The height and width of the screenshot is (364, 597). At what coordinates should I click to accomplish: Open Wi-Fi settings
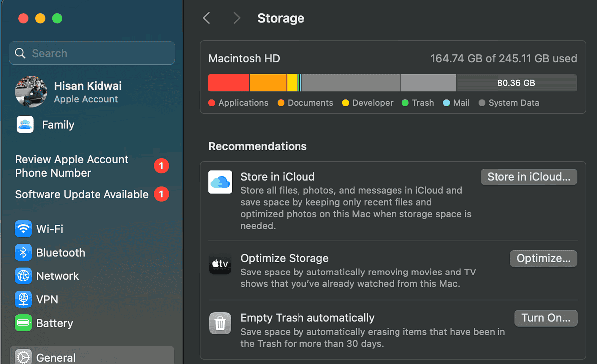coord(92,229)
